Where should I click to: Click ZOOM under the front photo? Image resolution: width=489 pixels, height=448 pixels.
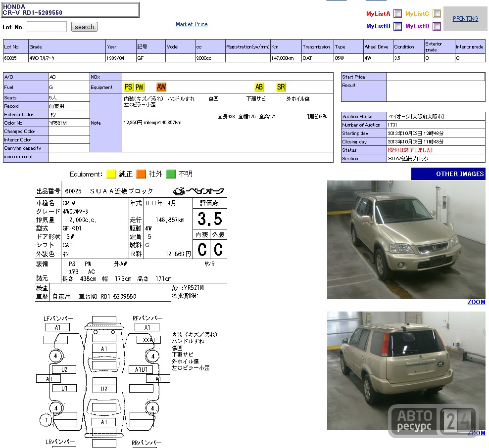(476, 302)
